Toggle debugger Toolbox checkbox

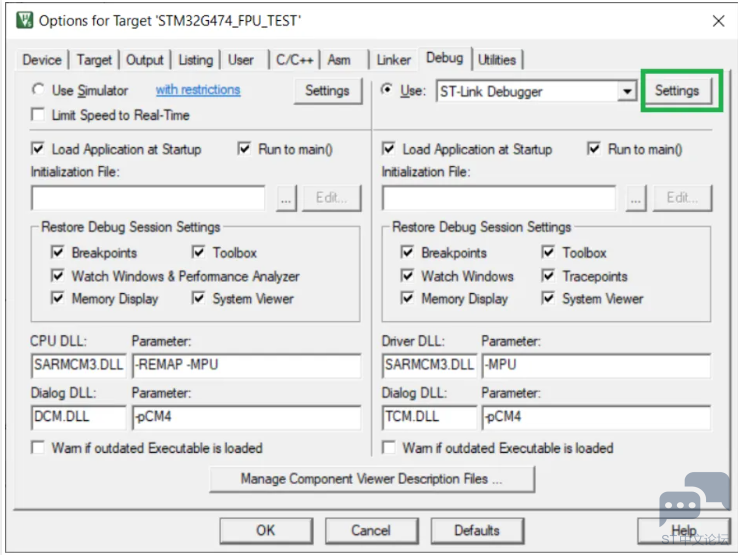548,252
